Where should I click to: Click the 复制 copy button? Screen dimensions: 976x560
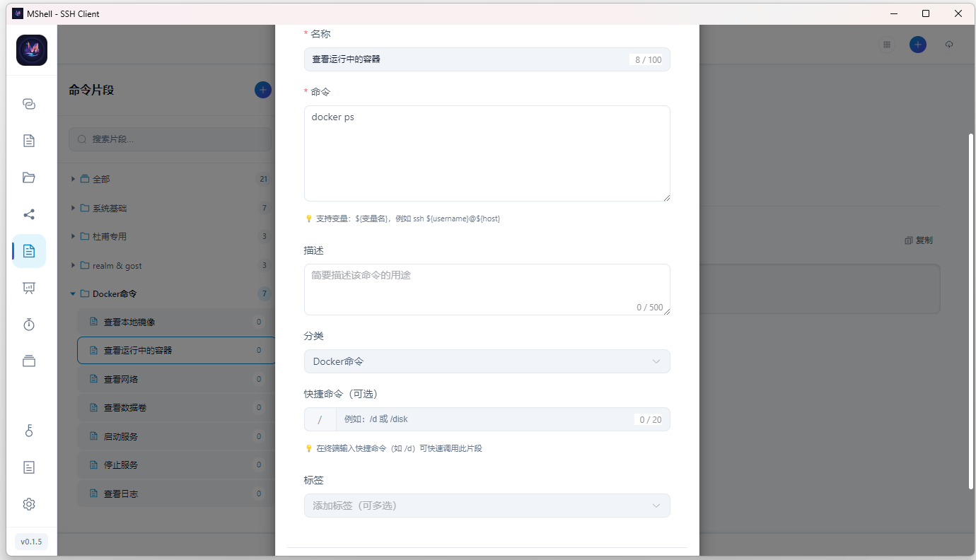click(919, 240)
